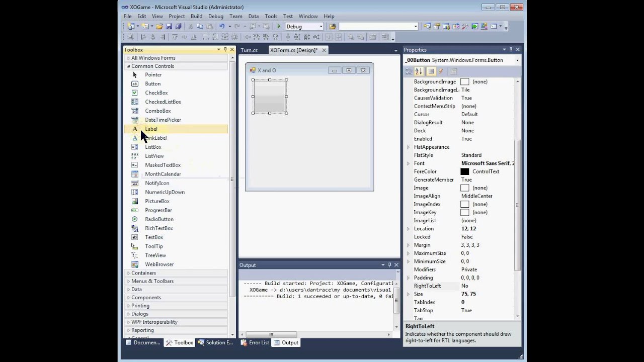Viewport: 644px width, 362px height.
Task: Expand the Font property
Action: click(x=409, y=163)
